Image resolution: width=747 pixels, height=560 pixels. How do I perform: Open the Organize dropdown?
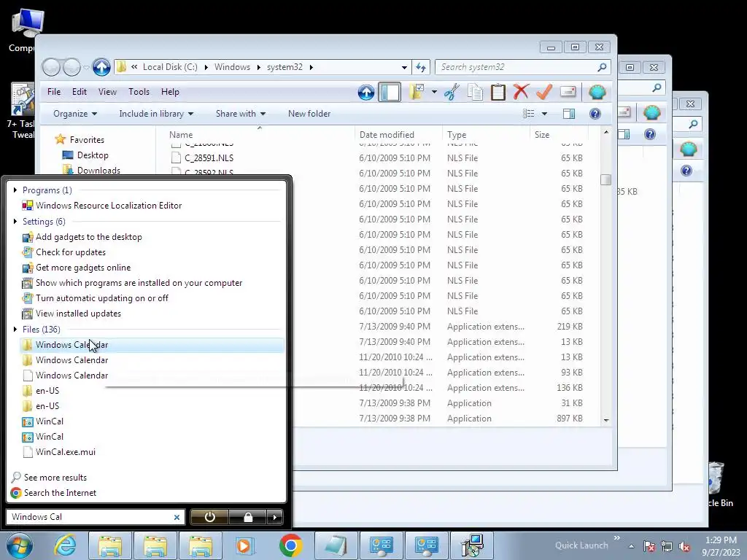click(75, 114)
